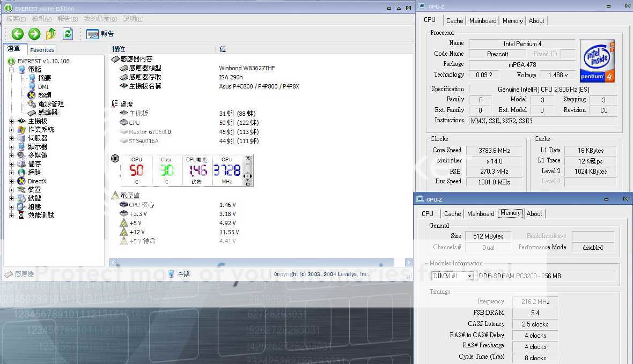Select the DirectX icon in the tree

pos(21,181)
